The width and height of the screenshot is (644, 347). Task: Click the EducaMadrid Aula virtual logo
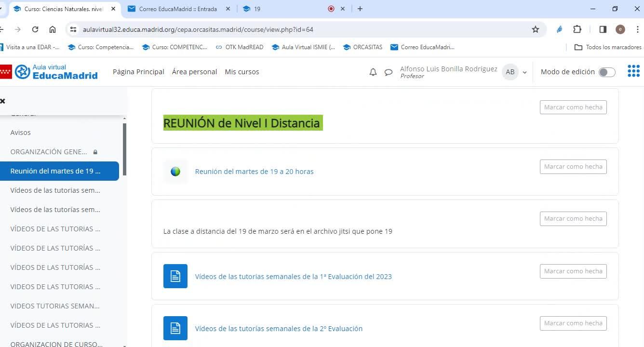click(x=56, y=71)
